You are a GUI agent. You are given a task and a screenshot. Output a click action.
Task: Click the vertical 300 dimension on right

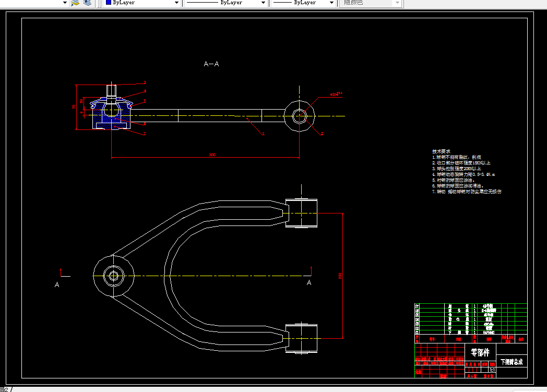[340, 276]
